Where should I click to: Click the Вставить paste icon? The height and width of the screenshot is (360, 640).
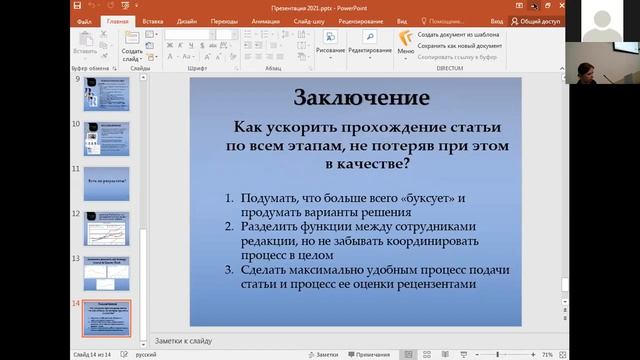85,40
